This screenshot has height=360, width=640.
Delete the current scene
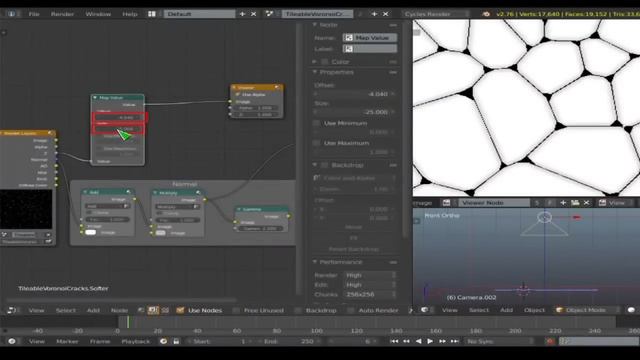pos(386,14)
